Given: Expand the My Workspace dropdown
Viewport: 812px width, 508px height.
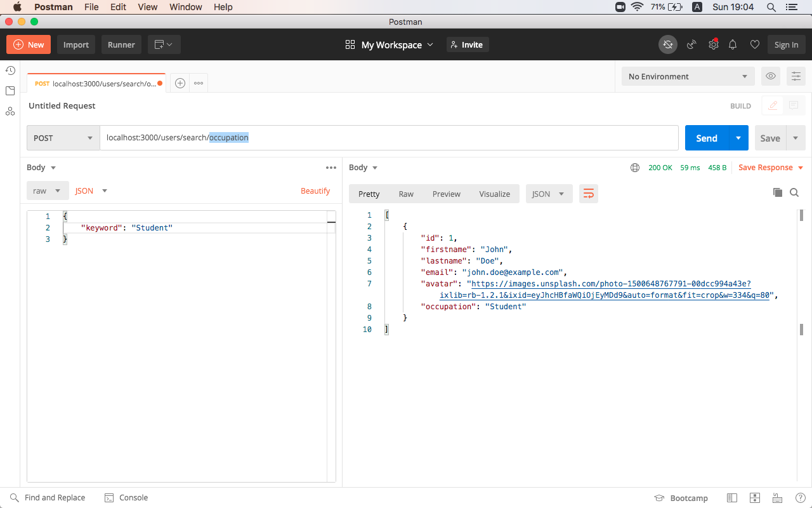Looking at the screenshot, I should click(x=390, y=44).
